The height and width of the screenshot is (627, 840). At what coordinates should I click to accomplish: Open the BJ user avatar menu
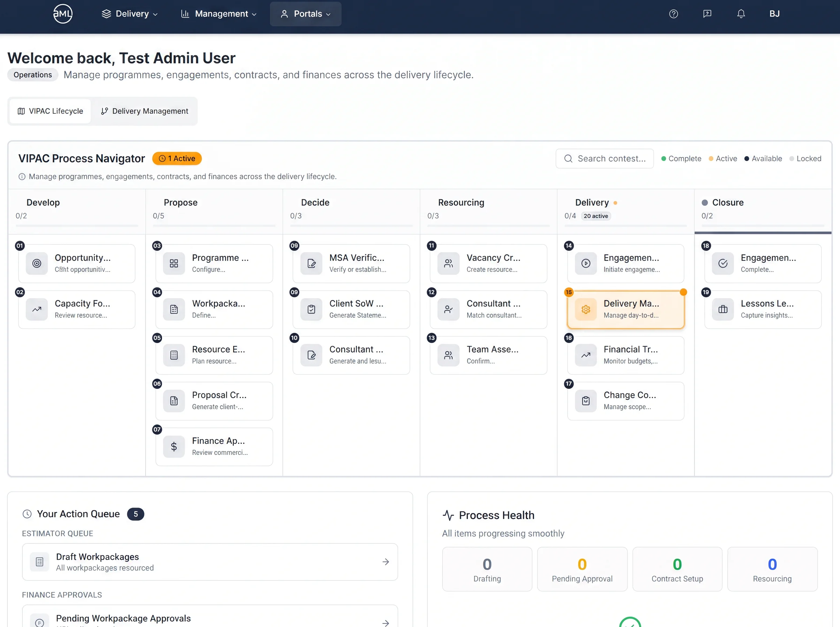pos(774,14)
